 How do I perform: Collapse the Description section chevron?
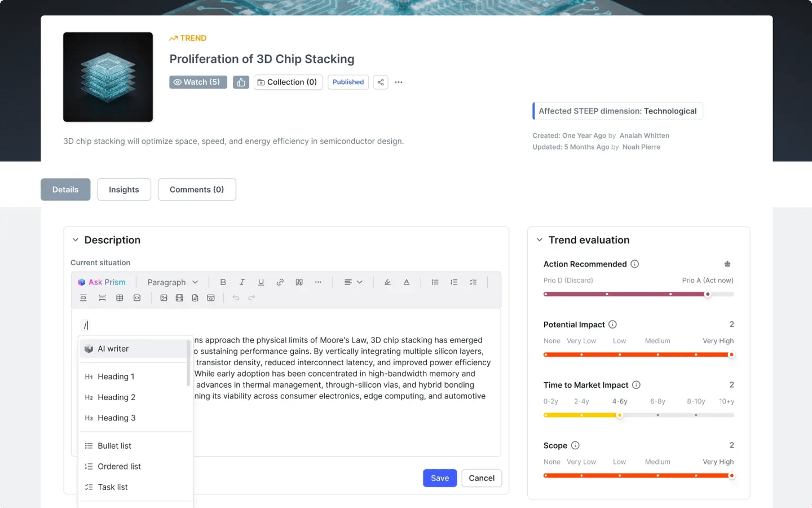pyautogui.click(x=76, y=240)
